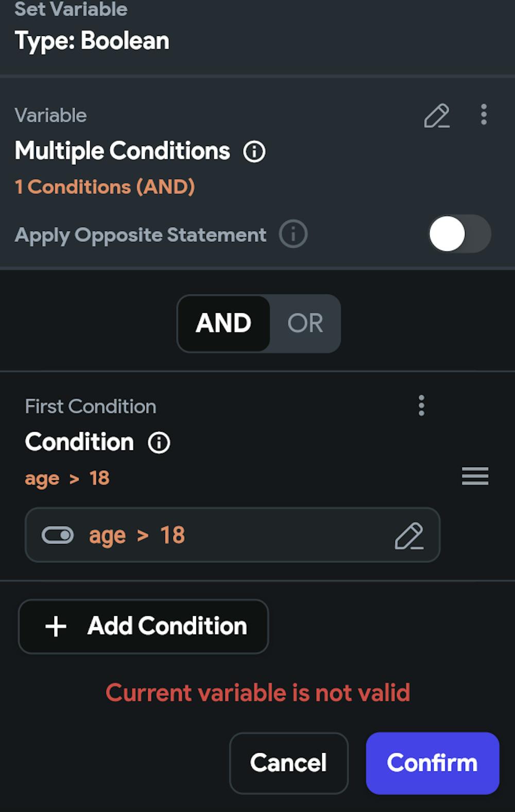Click the Multiple Conditions variable title

point(123,151)
